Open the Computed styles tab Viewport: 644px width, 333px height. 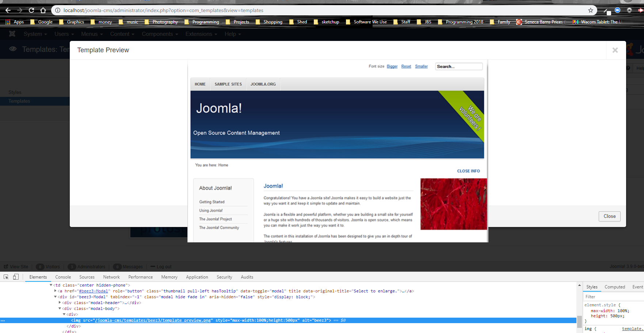coord(615,287)
